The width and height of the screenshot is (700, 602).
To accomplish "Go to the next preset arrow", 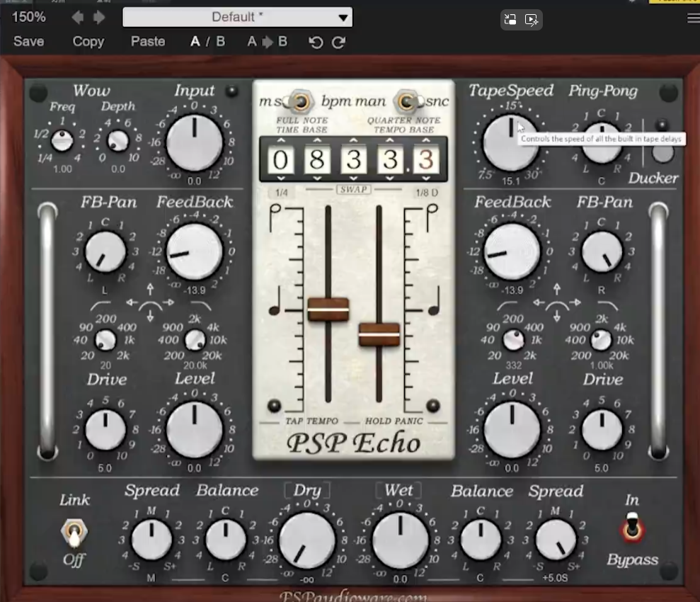I will tap(99, 18).
